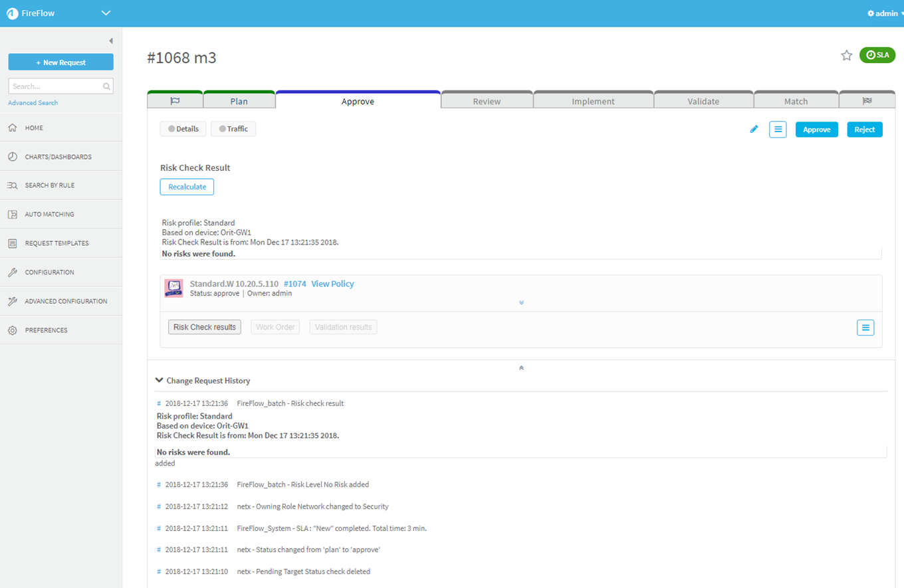
Task: Click the pencil edit icon
Action: 754,130
